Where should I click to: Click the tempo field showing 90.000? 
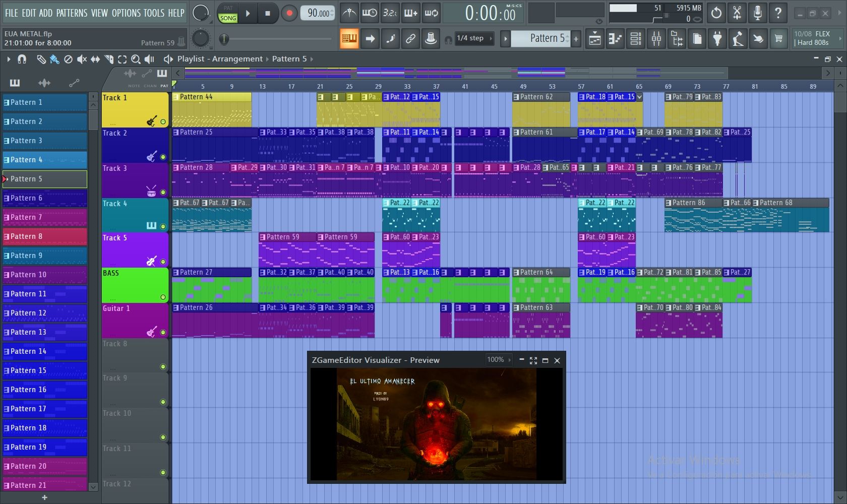coord(318,14)
